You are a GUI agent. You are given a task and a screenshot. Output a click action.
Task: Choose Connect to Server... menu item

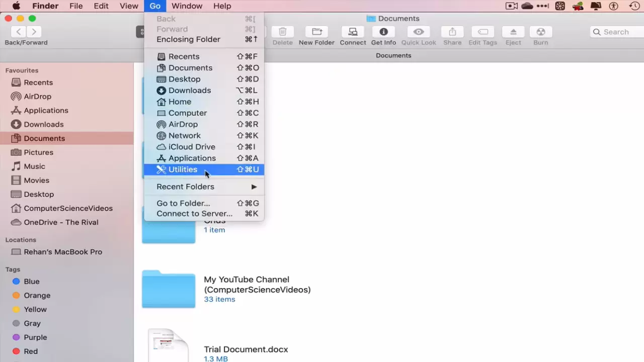[204, 214]
